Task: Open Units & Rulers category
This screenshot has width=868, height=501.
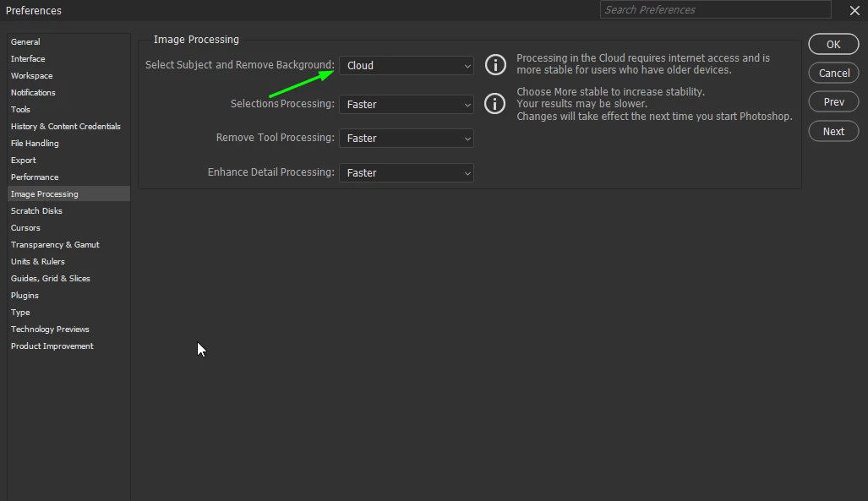Action: (x=68, y=261)
